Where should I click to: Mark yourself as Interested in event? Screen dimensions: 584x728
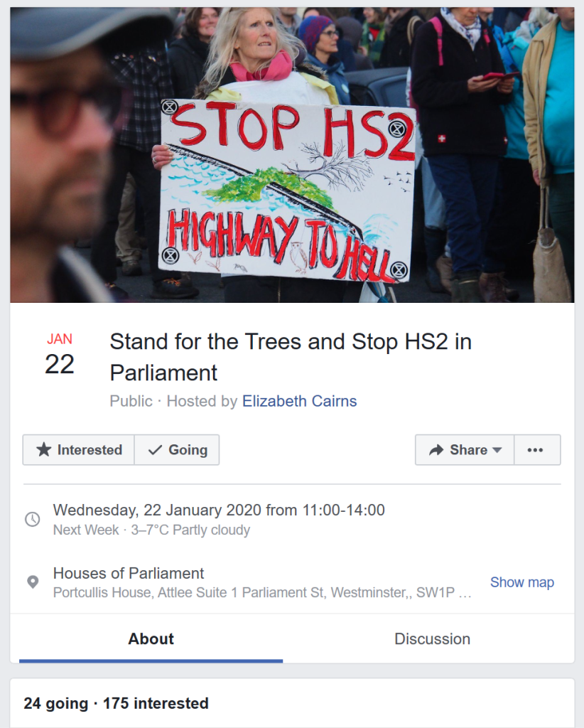(x=78, y=450)
